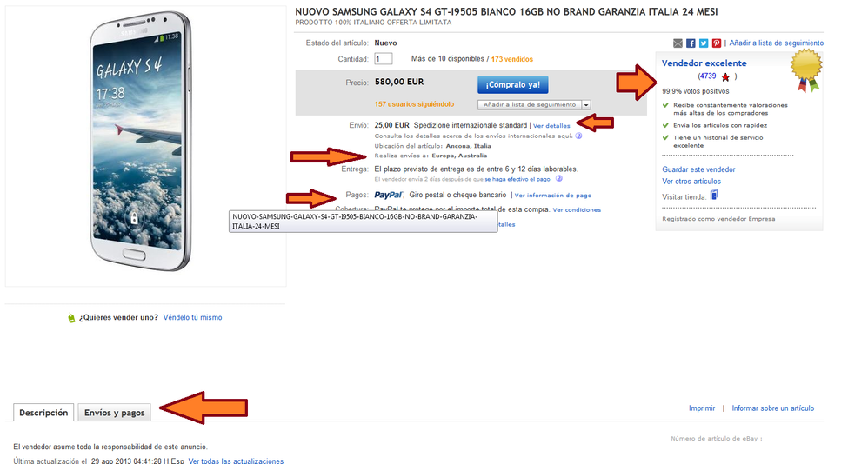The height and width of the screenshot is (464, 868).
Task: Share listing via email envelope icon
Action: pos(678,43)
